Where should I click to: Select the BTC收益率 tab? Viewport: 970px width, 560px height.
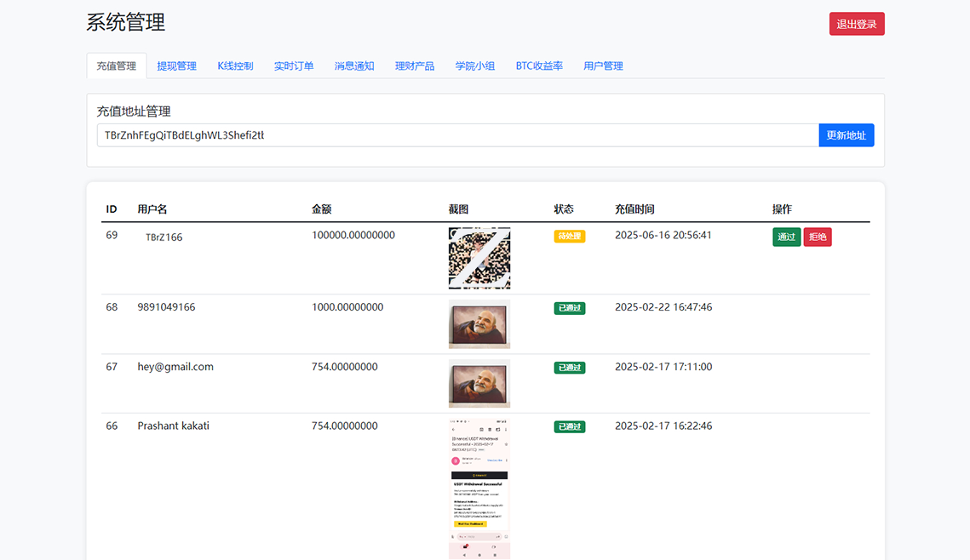click(539, 66)
